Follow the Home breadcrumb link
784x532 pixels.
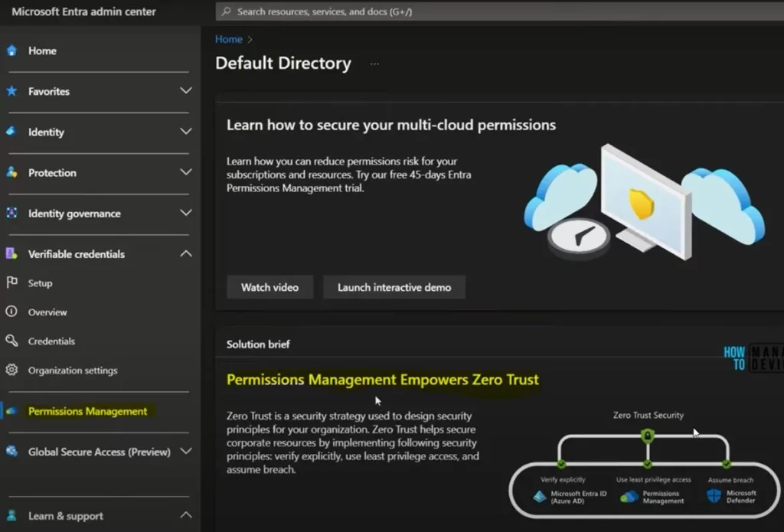pos(228,39)
